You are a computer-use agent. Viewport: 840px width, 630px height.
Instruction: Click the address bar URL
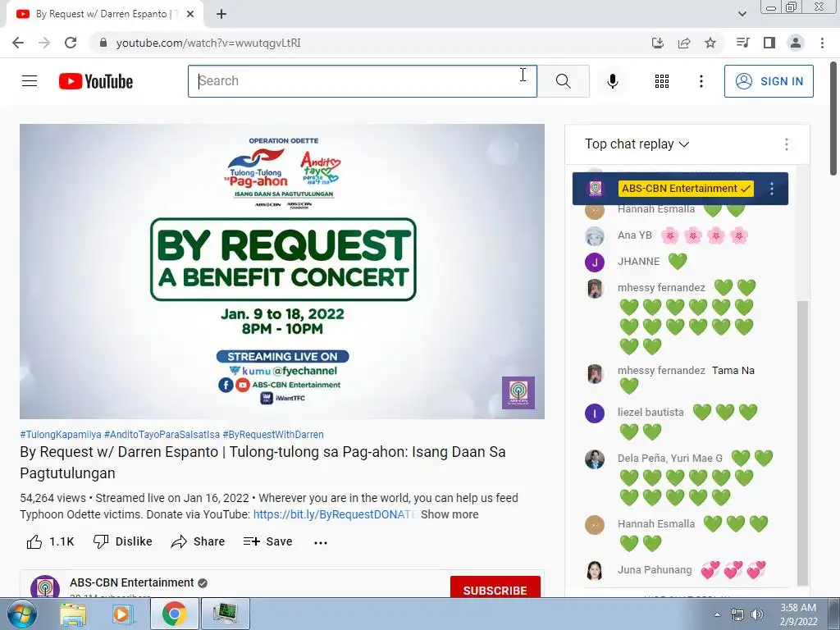click(208, 43)
